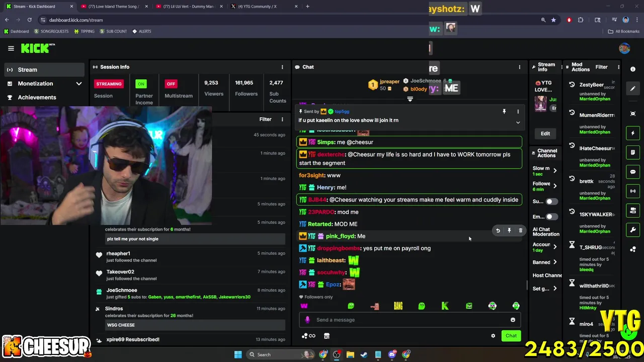Open Filter in Mod Actions panel
Screen dimensions: 644x362
(x=601, y=67)
